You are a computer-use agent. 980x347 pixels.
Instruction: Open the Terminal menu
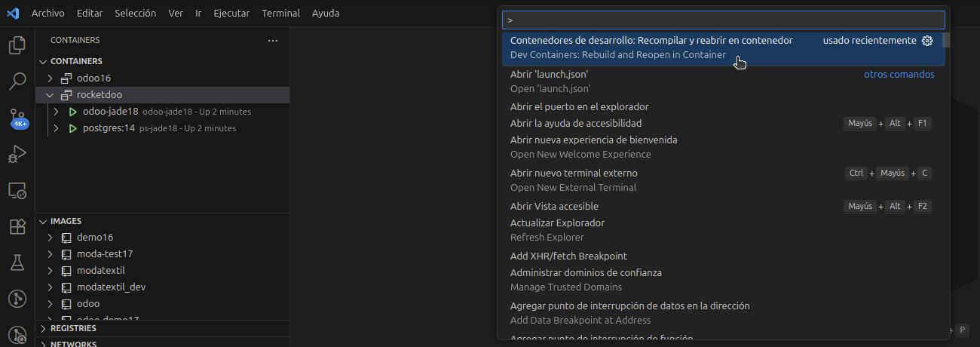tap(280, 13)
